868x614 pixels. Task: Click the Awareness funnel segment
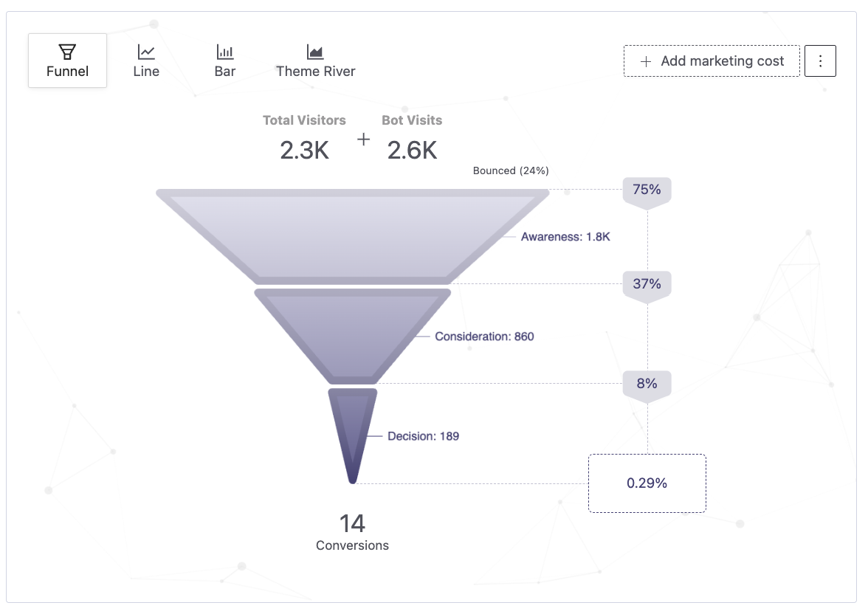(353, 236)
